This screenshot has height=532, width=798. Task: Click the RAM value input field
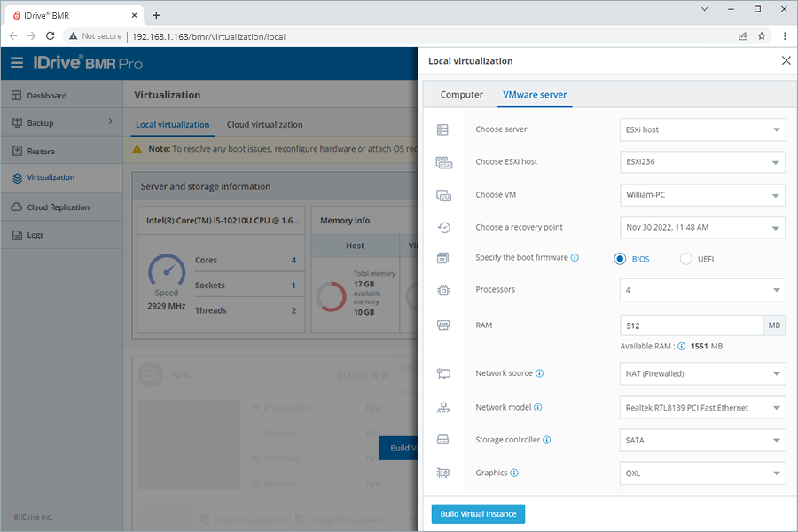(x=691, y=325)
